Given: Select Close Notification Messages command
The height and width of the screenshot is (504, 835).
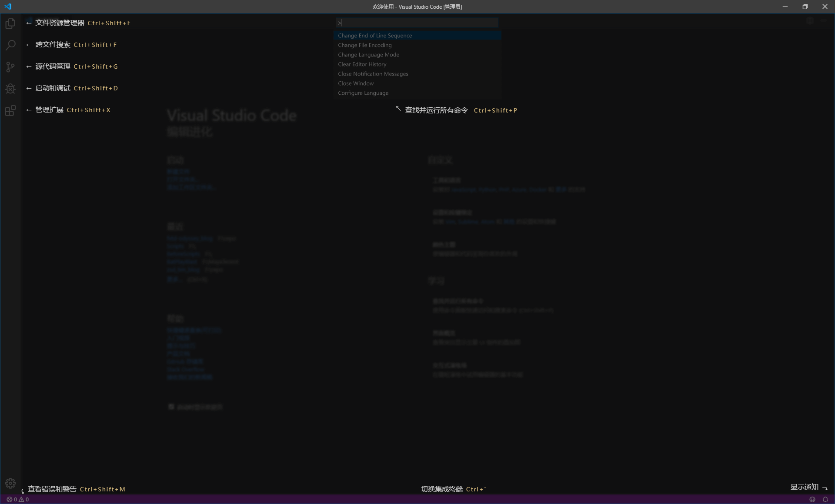Looking at the screenshot, I should (417, 74).
